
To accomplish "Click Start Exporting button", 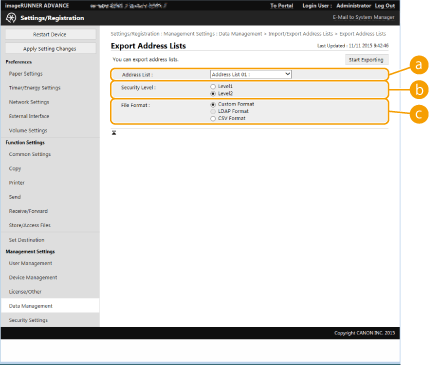I will click(x=366, y=60).
